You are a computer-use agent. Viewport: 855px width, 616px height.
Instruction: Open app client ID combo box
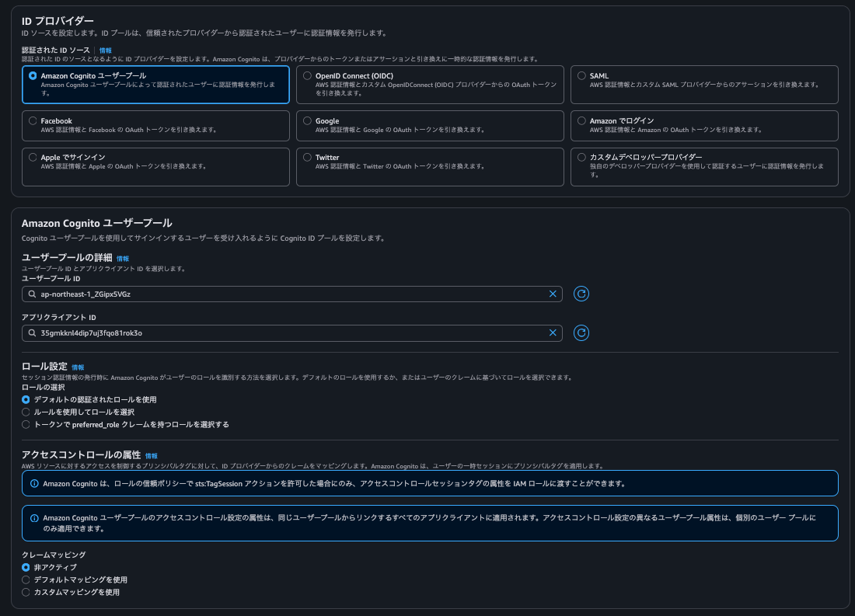tap(291, 332)
